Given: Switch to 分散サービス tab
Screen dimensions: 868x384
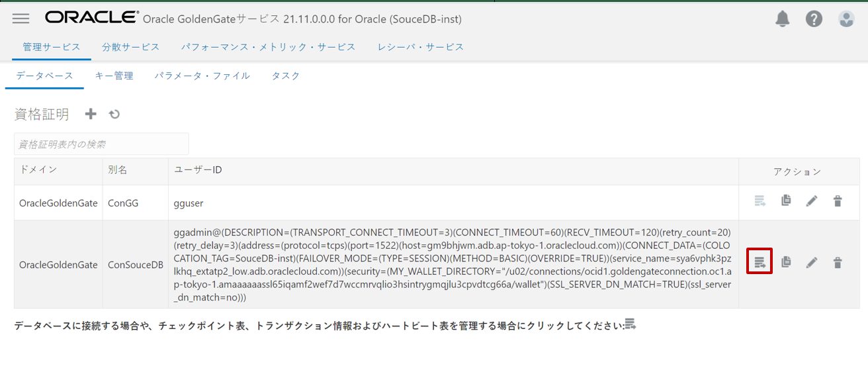Looking at the screenshot, I should 131,47.
